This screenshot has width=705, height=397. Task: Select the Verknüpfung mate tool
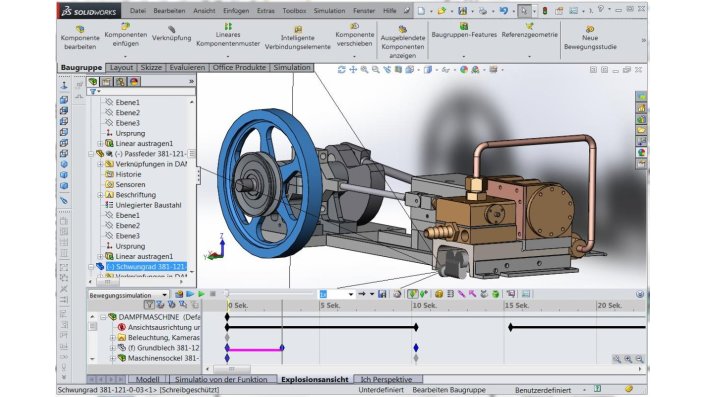[x=171, y=34]
